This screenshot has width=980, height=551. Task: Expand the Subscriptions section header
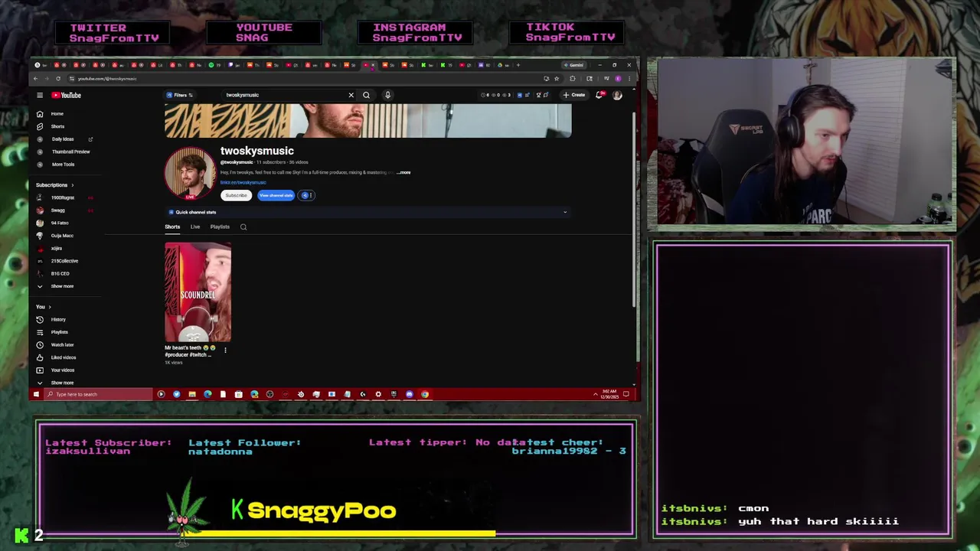[54, 184]
